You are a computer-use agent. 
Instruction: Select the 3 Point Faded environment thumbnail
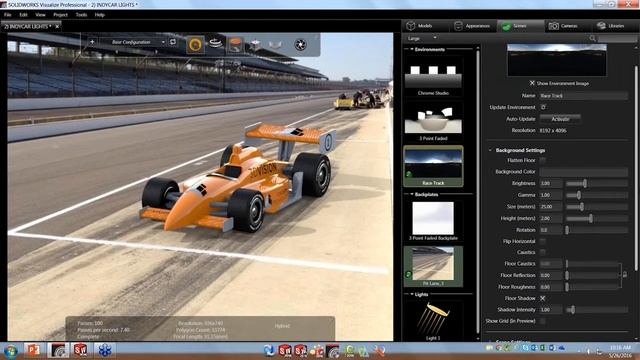point(433,121)
